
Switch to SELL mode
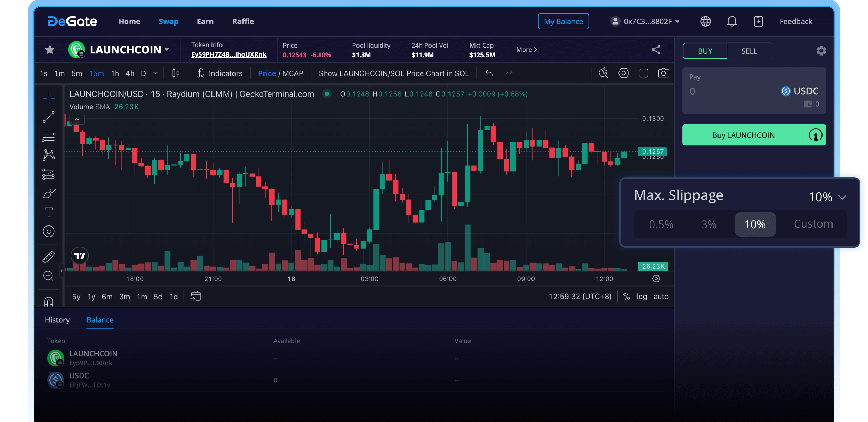749,51
